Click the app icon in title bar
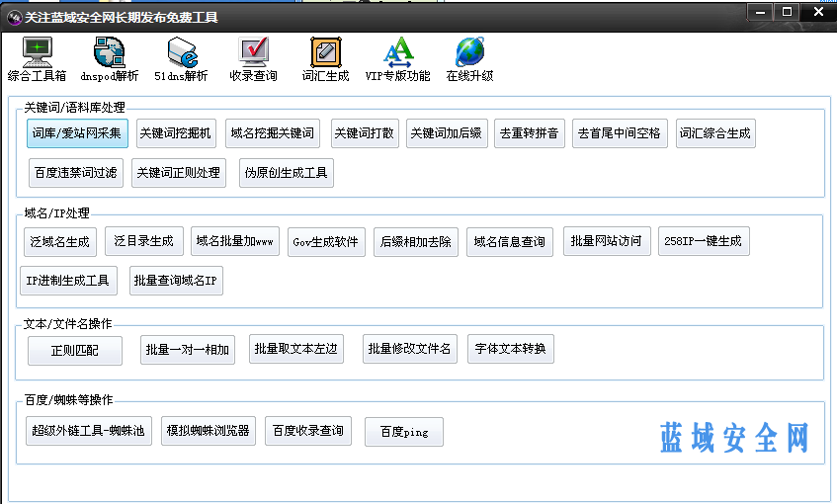 click(15, 17)
